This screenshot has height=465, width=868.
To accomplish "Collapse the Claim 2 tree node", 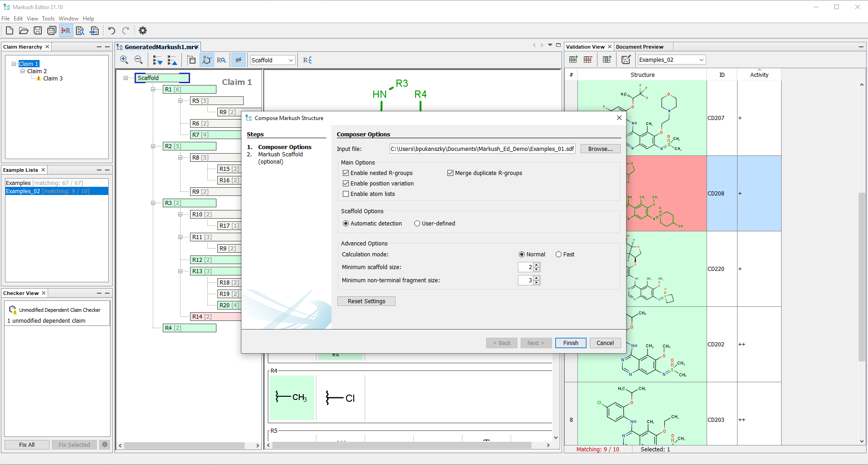I will pyautogui.click(x=22, y=71).
